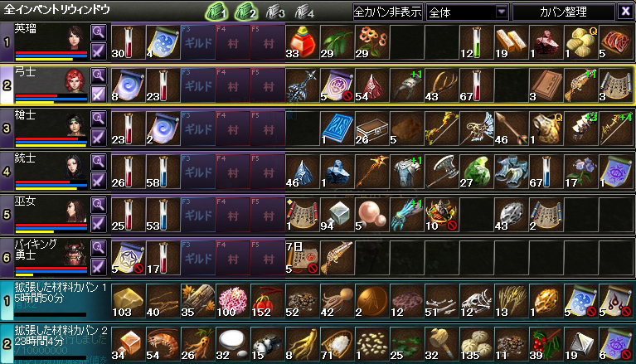Click the 全体 combo box field

[468, 12]
